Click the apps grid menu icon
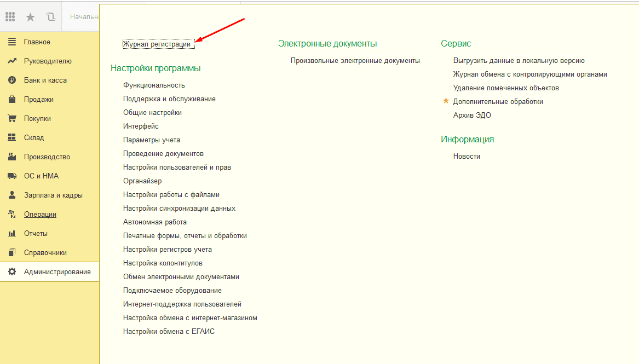The height and width of the screenshot is (364, 639). pyautogui.click(x=10, y=17)
